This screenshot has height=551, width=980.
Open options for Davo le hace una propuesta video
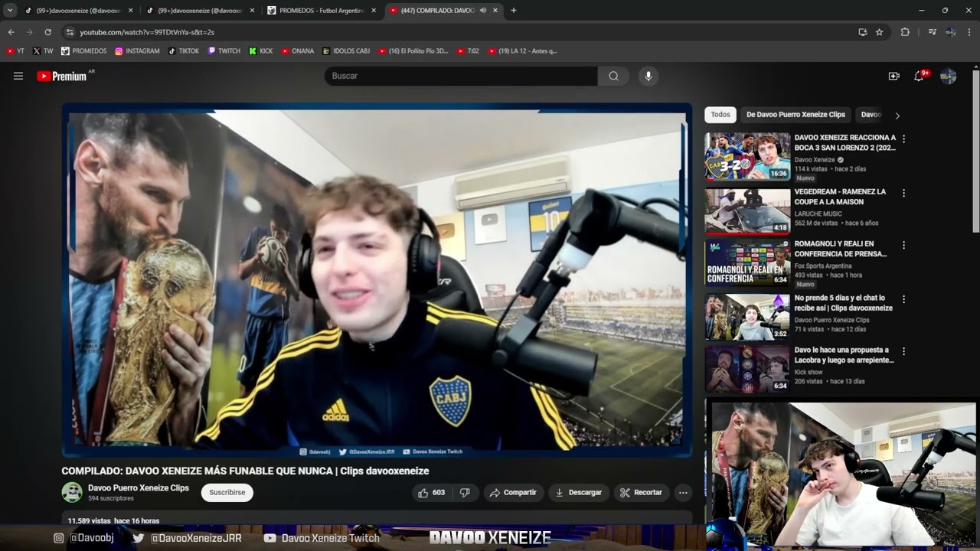tap(903, 352)
